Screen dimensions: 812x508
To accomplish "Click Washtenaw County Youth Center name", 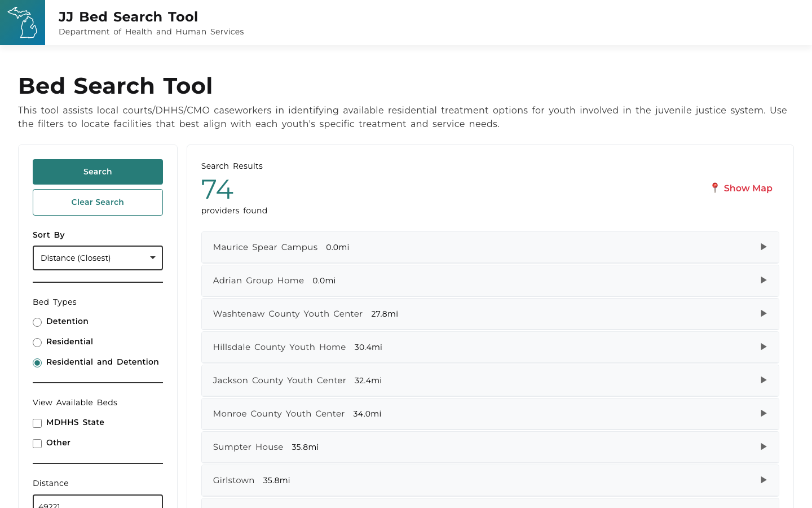I will [288, 314].
